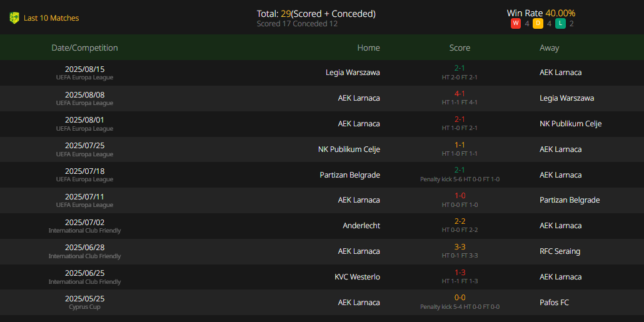Viewport: 644px width, 322px height.
Task: Click home team KVC Westerlo
Action: pyautogui.click(x=357, y=277)
